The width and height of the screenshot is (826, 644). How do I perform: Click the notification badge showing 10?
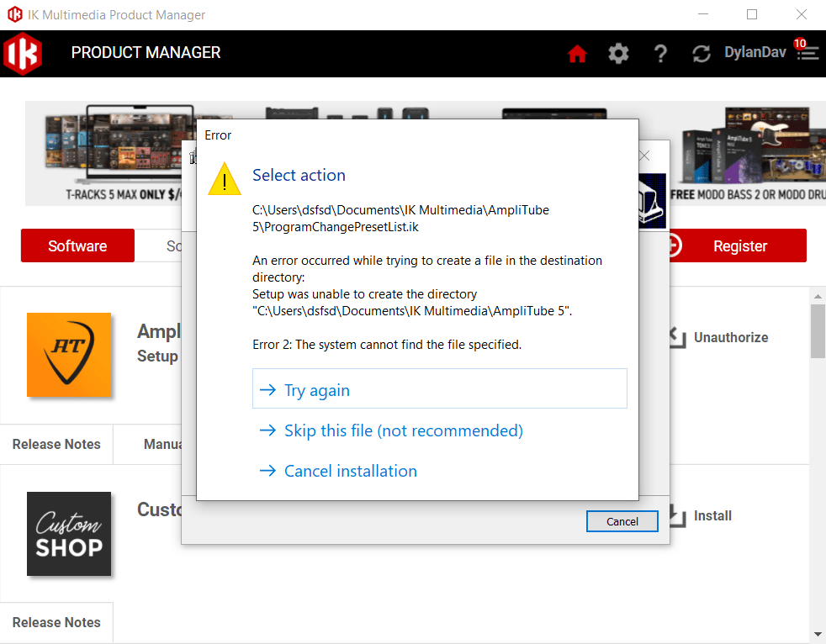tap(800, 43)
